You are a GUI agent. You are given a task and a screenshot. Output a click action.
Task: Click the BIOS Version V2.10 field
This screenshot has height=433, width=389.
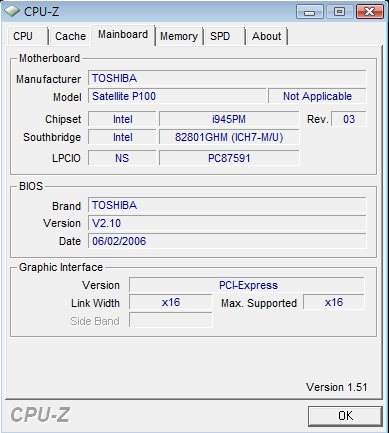(x=227, y=223)
